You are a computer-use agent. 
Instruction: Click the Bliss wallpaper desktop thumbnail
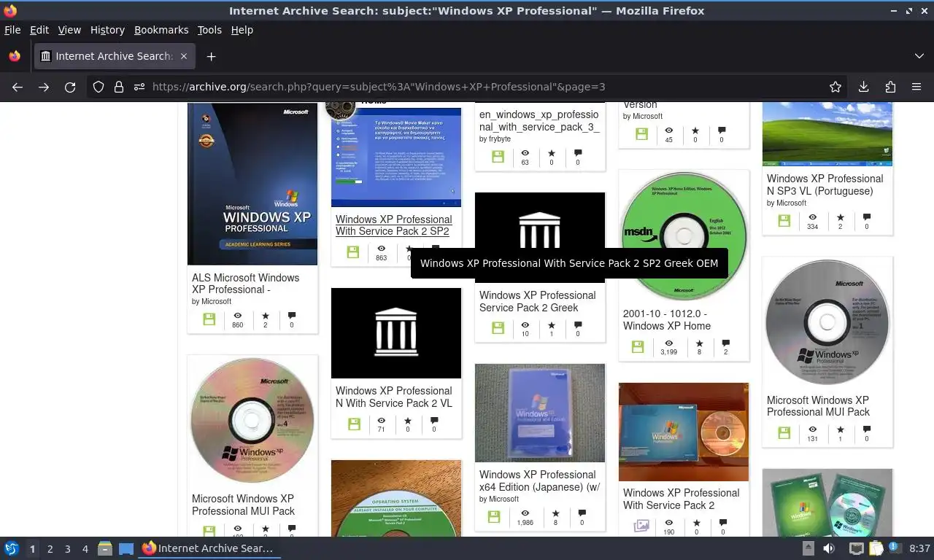point(827,134)
